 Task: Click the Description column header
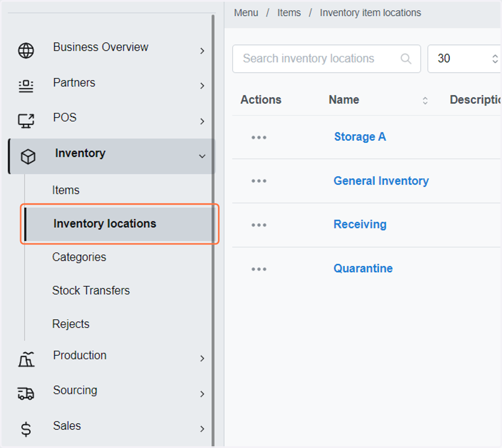pos(475,100)
